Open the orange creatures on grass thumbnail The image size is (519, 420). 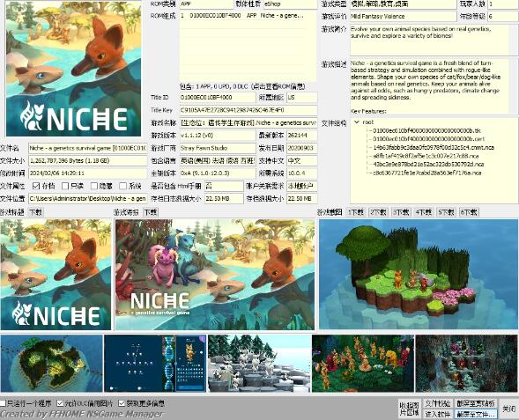coord(363,363)
